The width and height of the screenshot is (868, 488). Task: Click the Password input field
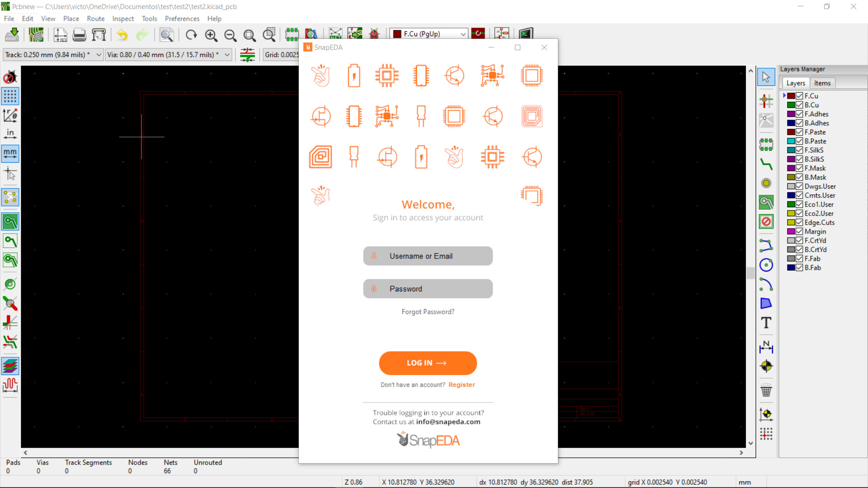click(x=428, y=289)
